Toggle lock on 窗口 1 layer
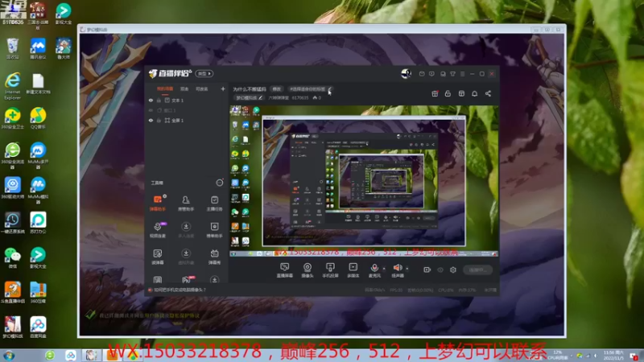Image resolution: width=644 pixels, height=362 pixels. pos(159,110)
